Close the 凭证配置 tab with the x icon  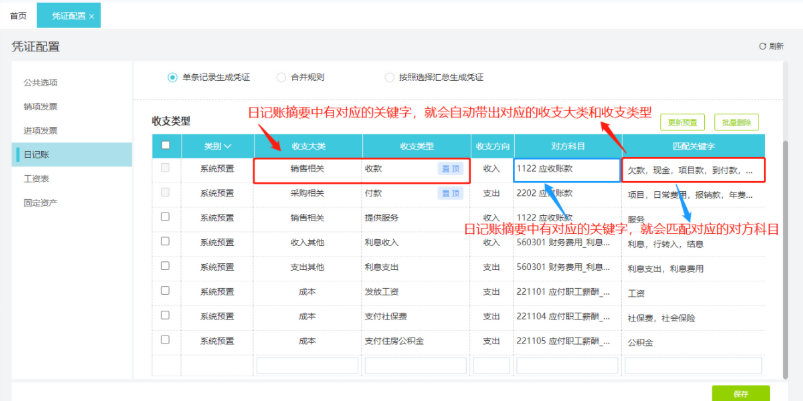(92, 16)
